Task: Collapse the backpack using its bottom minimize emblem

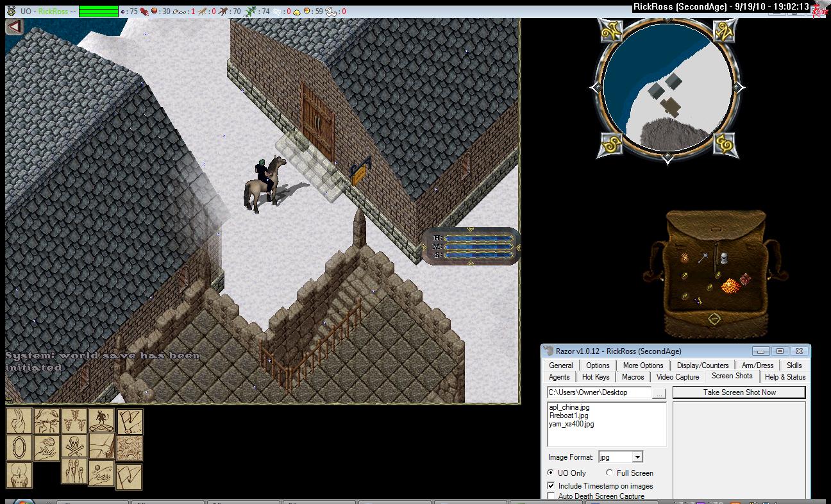Action: (x=714, y=319)
